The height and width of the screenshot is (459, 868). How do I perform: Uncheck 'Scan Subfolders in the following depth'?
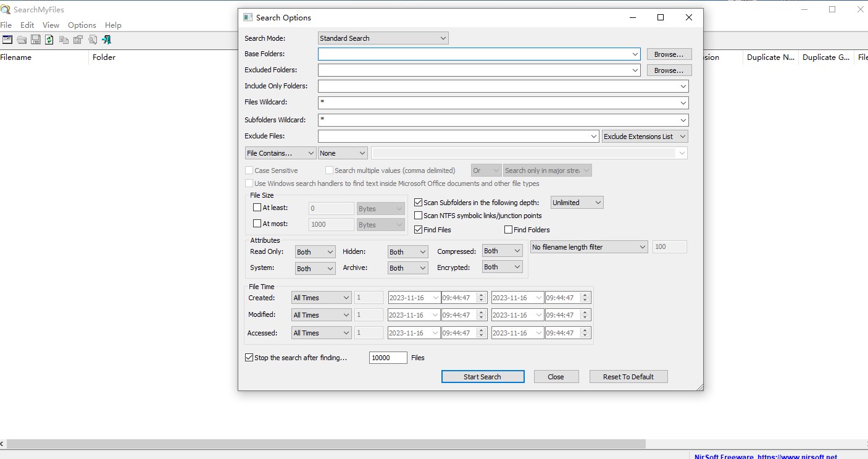[418, 202]
